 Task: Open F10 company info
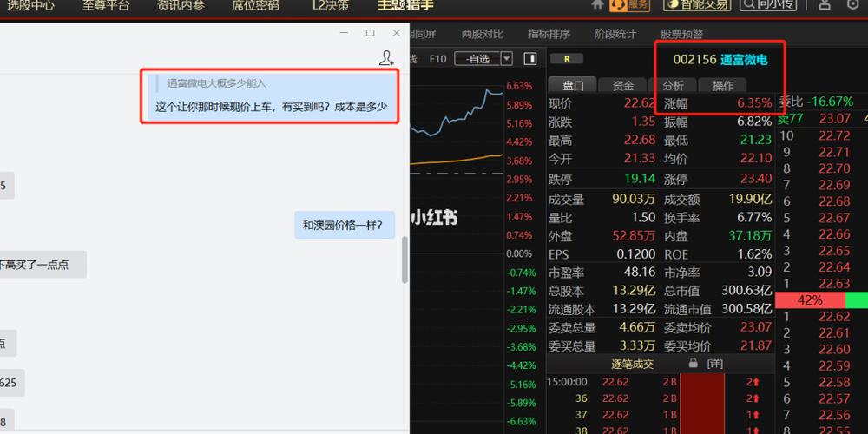pos(437,59)
